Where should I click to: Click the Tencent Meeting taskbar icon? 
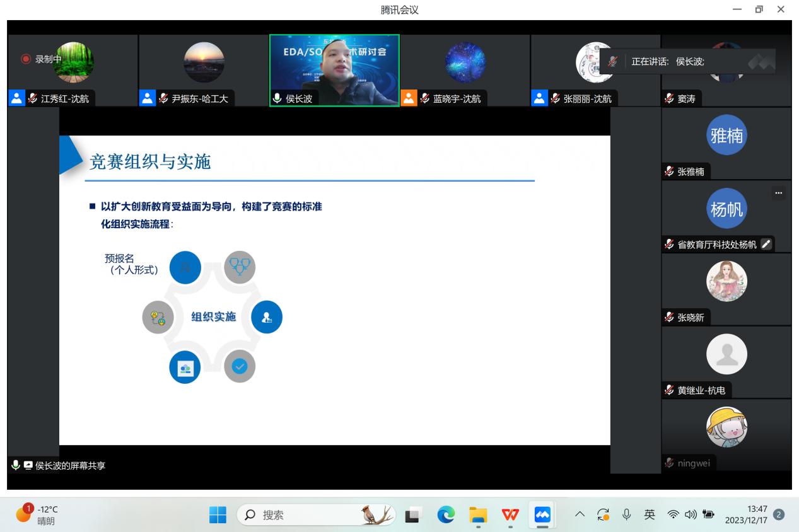click(542, 515)
